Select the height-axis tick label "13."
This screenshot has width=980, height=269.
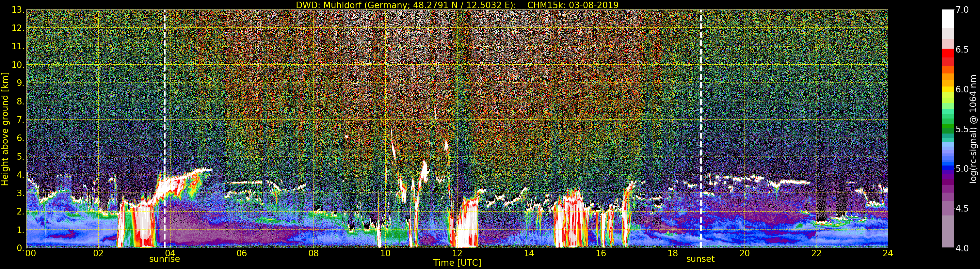click(18, 10)
